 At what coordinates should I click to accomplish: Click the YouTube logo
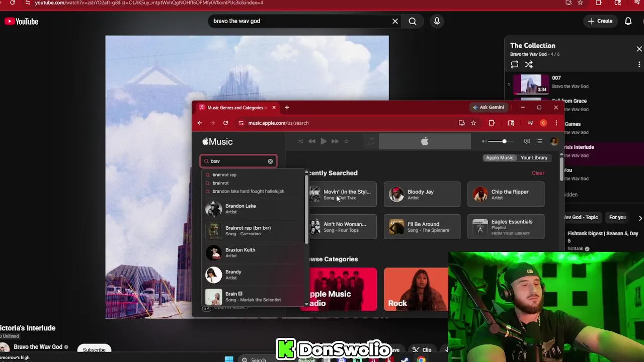tap(21, 21)
